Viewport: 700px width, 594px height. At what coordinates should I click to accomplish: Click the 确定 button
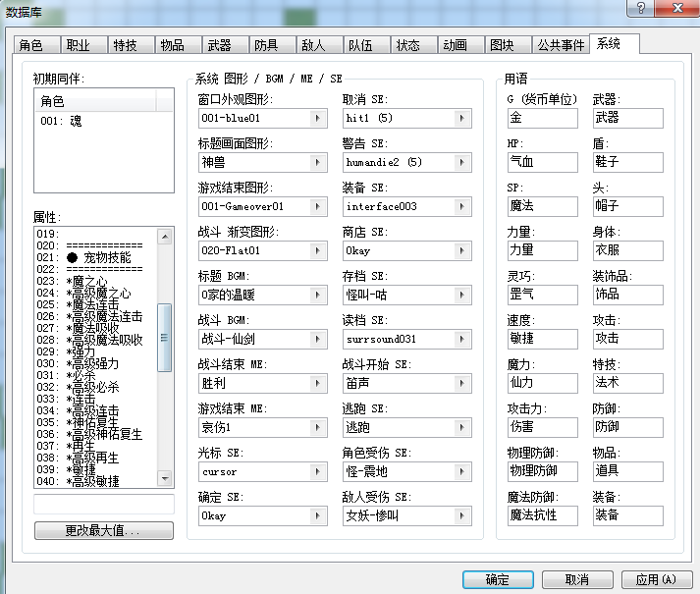498,579
